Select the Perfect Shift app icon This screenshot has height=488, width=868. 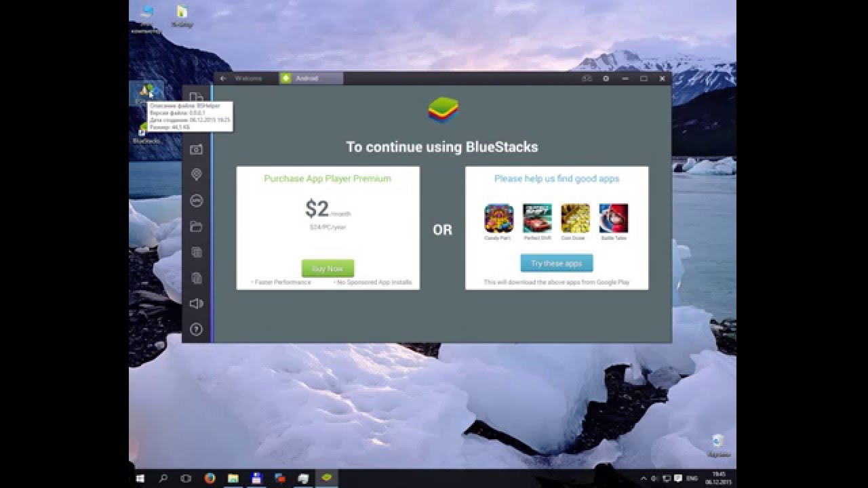pyautogui.click(x=537, y=219)
